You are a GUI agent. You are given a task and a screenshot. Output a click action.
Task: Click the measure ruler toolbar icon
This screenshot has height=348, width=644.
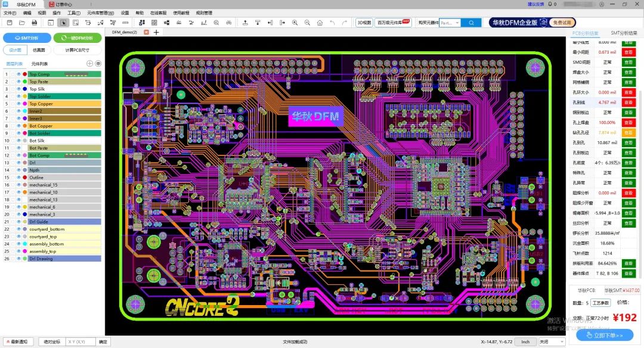pos(125,23)
